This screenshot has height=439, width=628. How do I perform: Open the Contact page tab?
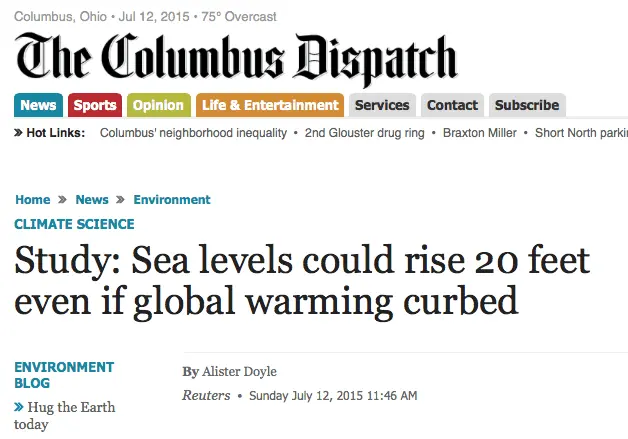tap(452, 105)
